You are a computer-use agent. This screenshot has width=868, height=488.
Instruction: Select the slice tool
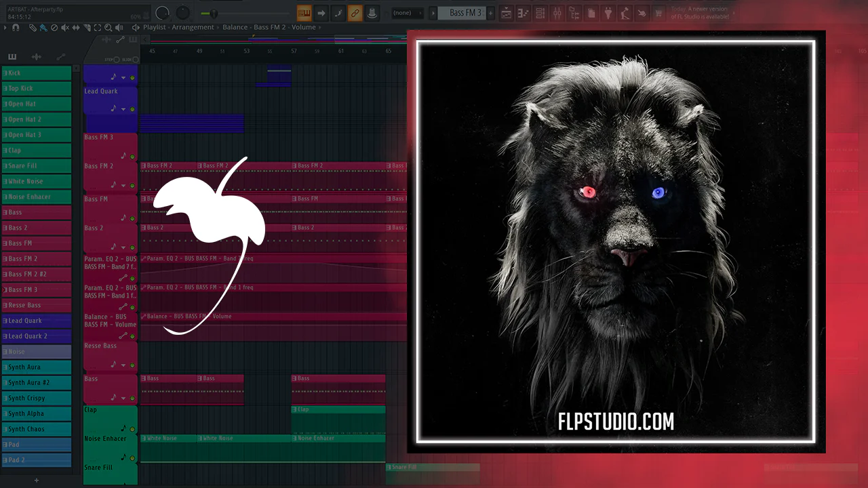[87, 28]
